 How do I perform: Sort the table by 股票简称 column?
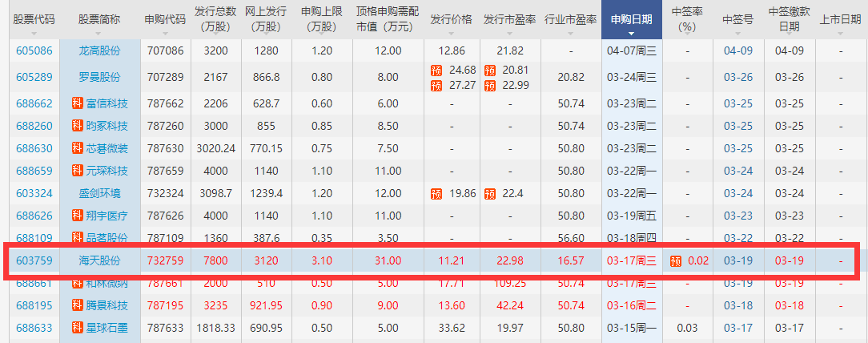(x=99, y=21)
